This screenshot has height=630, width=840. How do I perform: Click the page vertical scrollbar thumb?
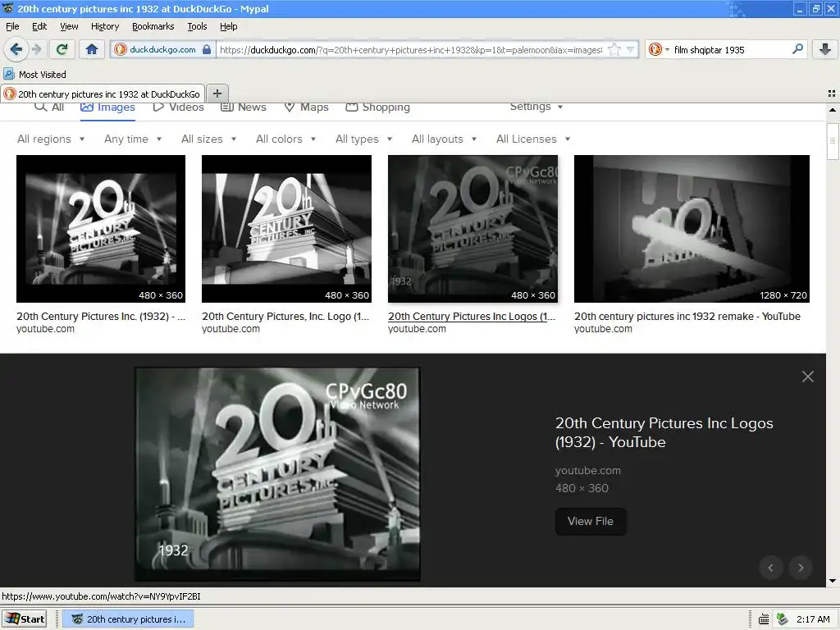pyautogui.click(x=832, y=141)
